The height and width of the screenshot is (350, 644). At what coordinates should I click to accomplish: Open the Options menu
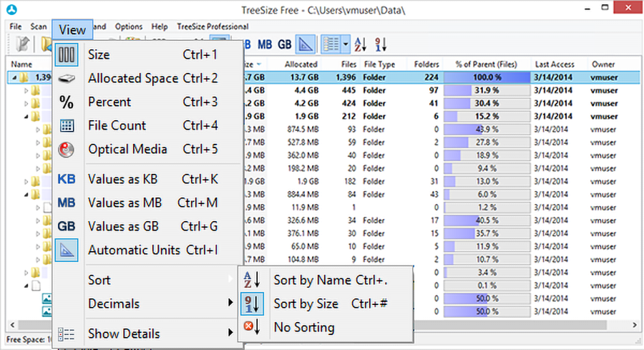point(129,26)
